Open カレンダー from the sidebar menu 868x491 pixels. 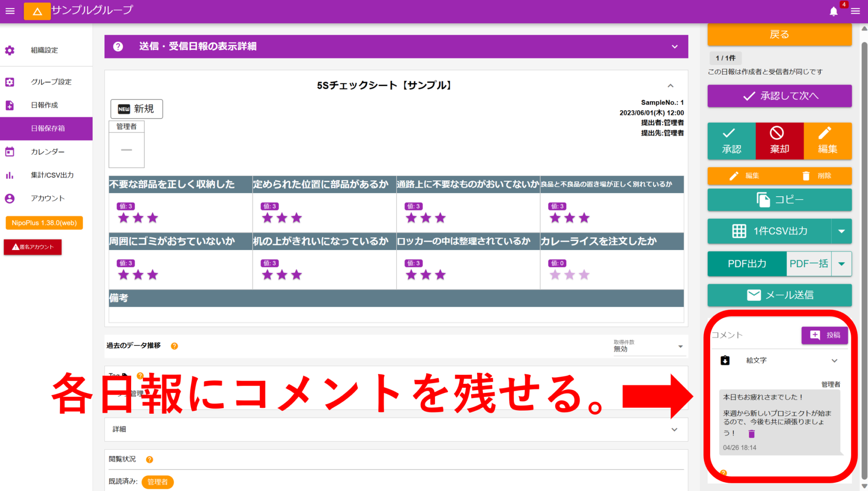coord(47,151)
